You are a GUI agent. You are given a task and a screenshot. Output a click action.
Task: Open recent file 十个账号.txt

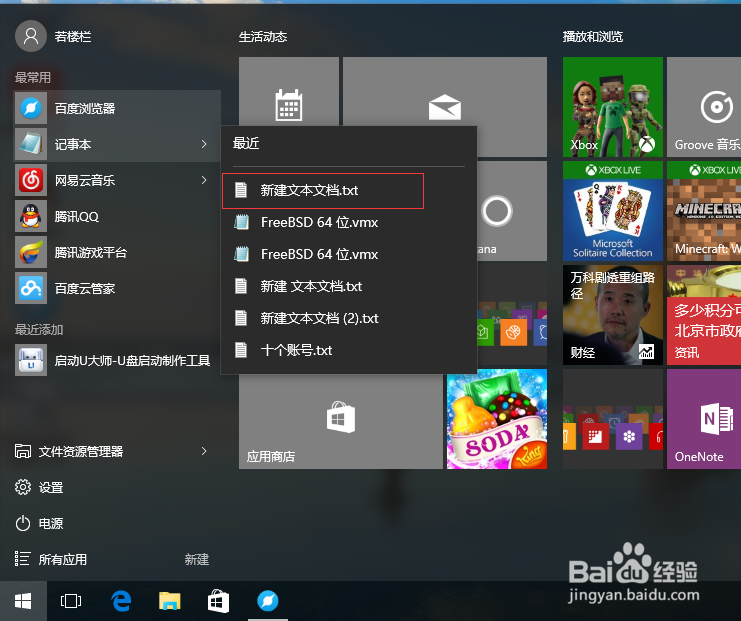tap(349, 350)
